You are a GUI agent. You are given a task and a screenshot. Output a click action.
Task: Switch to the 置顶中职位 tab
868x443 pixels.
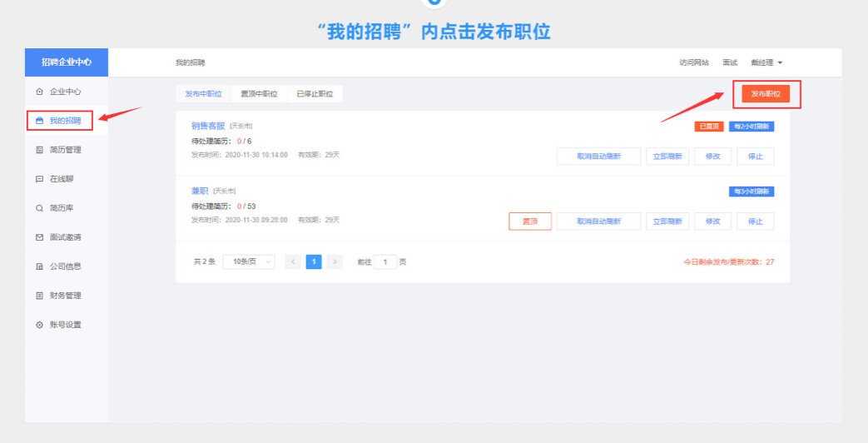click(259, 94)
